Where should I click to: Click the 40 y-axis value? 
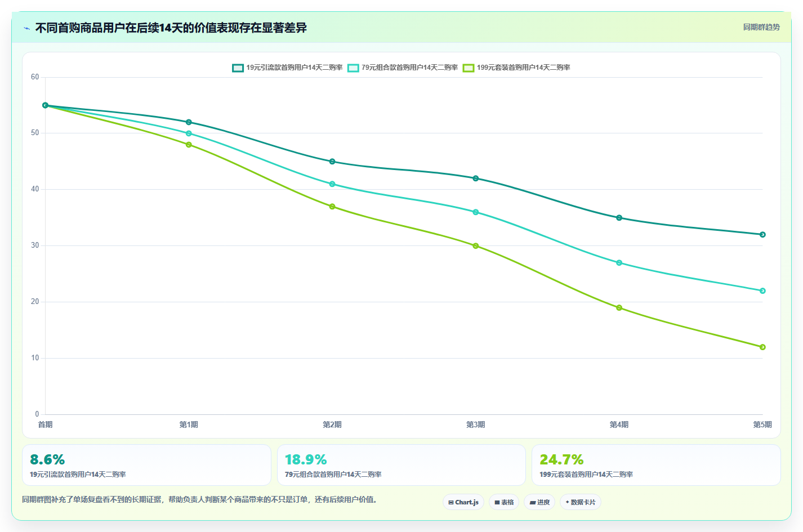click(x=35, y=189)
